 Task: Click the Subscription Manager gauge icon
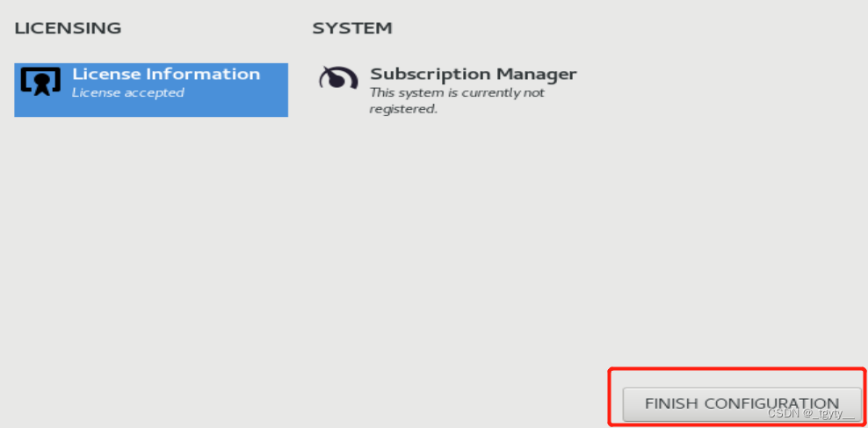pyautogui.click(x=337, y=79)
